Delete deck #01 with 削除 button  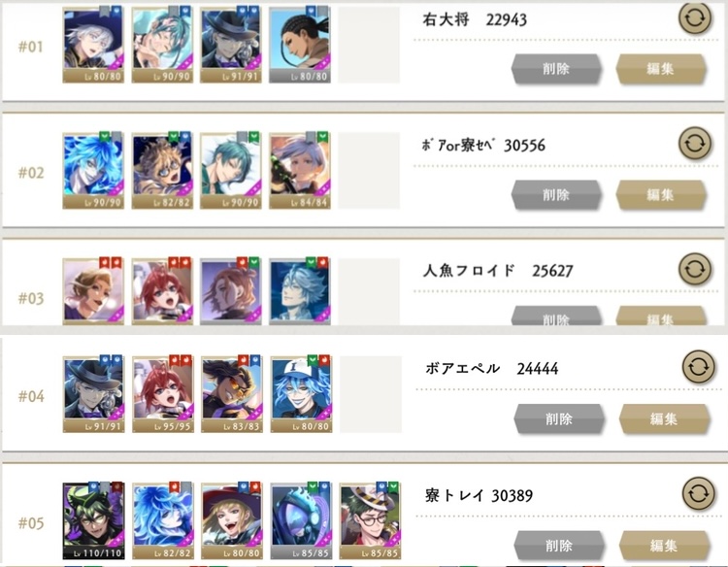pyautogui.click(x=556, y=69)
